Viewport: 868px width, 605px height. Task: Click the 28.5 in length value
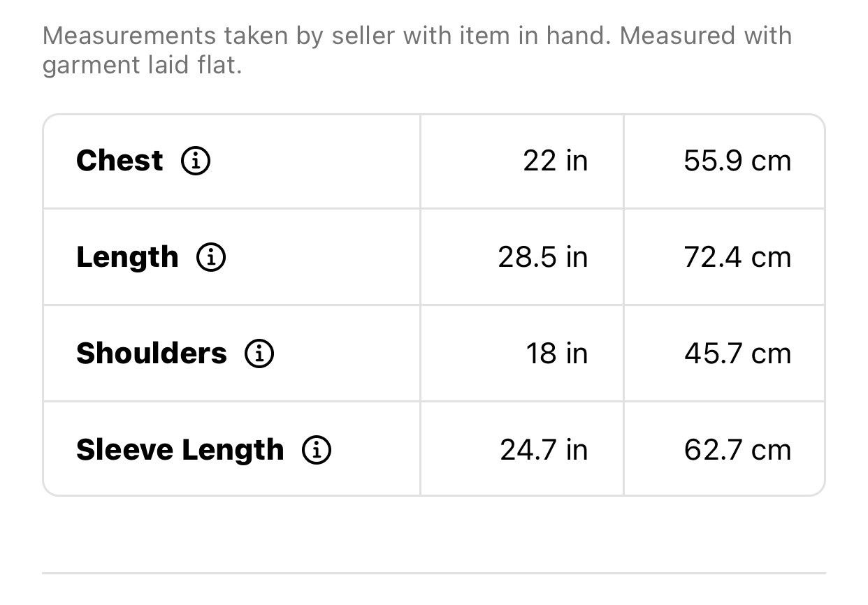543,258
